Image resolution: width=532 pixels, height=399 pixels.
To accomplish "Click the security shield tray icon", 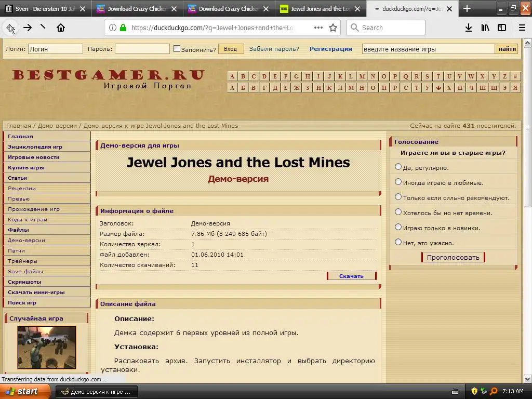I will coord(474,391).
